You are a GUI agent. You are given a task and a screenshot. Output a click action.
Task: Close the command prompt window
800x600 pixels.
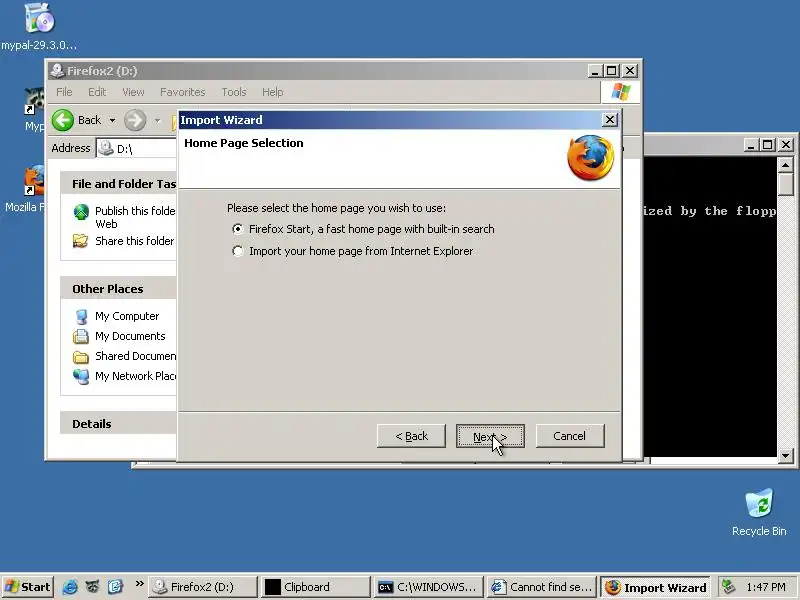pyautogui.click(x=786, y=145)
